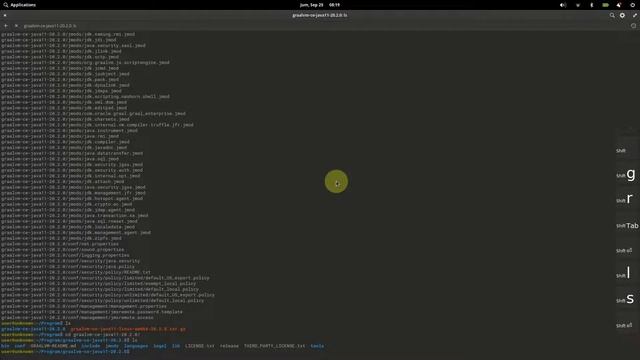
Task: Click the 'languages' directory in ls output
Action: pyautogui.click(x=136, y=346)
